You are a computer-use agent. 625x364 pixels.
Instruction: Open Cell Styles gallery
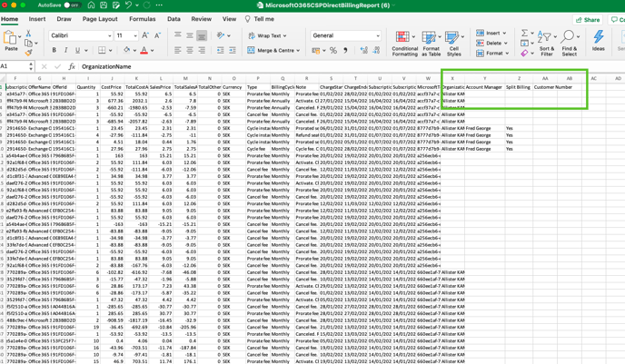(453, 44)
